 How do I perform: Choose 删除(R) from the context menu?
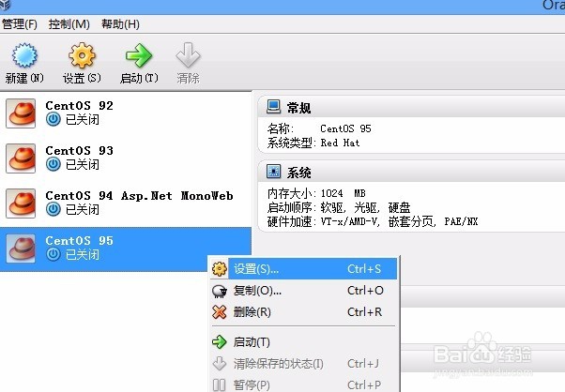[304, 312]
